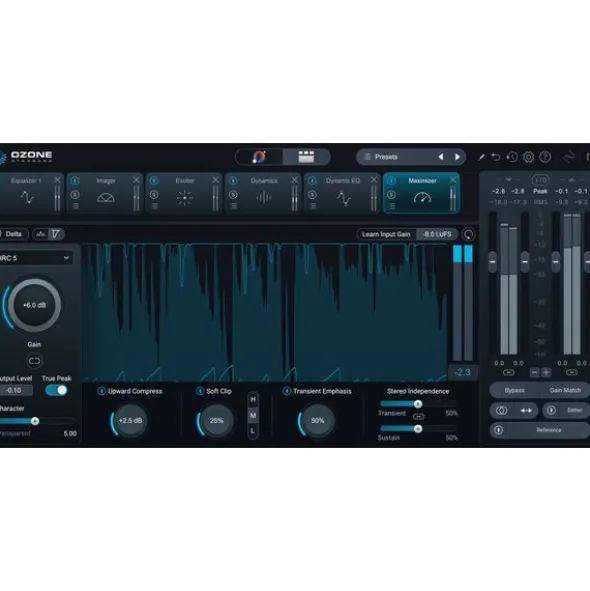Solo the Maximizer module
The image size is (590, 591).
coord(391,195)
